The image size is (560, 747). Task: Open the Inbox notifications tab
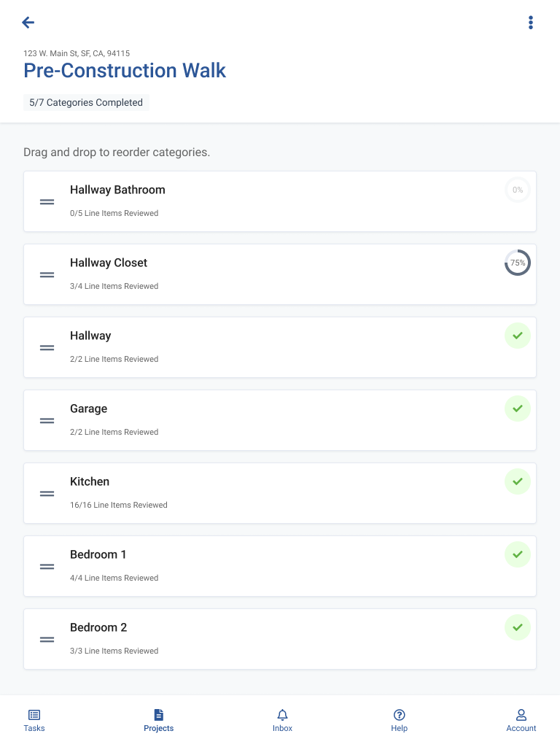tap(282, 720)
